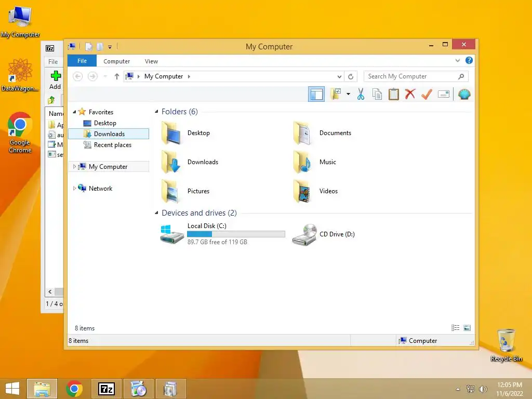The height and width of the screenshot is (399, 532).
Task: Expand the ribbon with the chevron
Action: coord(457,60)
